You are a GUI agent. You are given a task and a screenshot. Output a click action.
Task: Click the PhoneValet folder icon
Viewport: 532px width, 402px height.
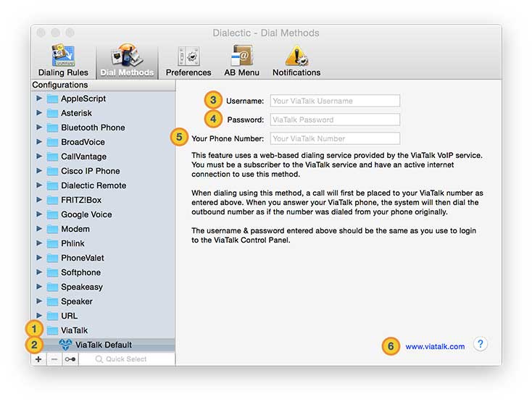click(52, 259)
